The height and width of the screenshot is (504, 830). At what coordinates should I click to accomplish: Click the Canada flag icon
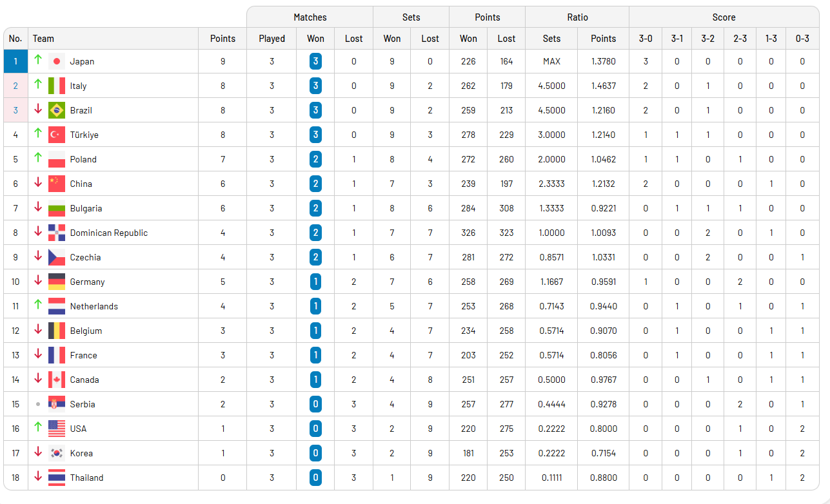click(x=57, y=380)
